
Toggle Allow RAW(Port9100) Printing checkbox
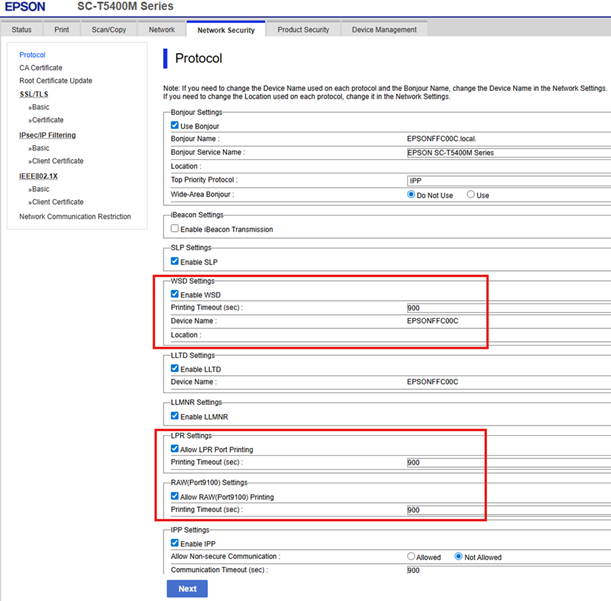(x=175, y=496)
